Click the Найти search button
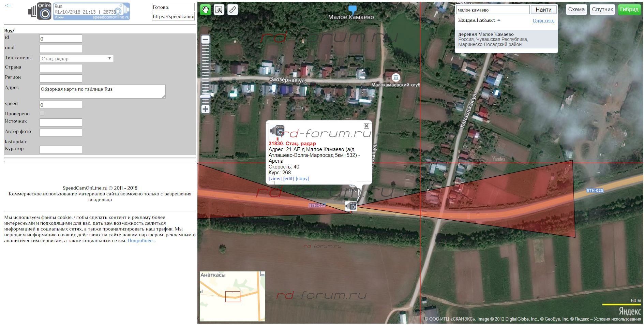Image resolution: width=644 pixels, height=325 pixels. (543, 10)
